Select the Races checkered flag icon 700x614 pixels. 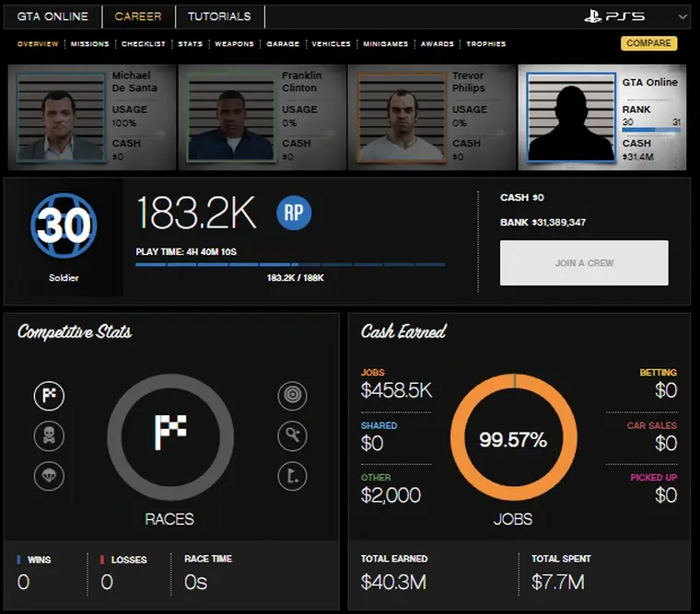coord(49,396)
